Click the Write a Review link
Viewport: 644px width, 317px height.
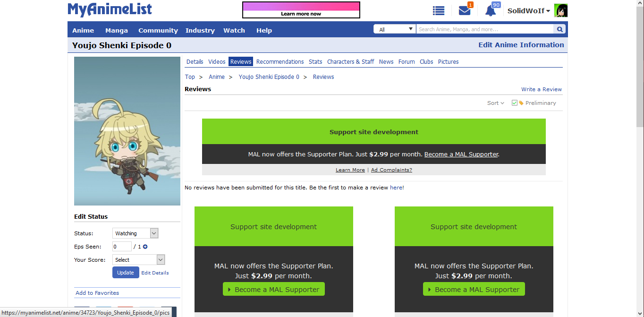(542, 89)
